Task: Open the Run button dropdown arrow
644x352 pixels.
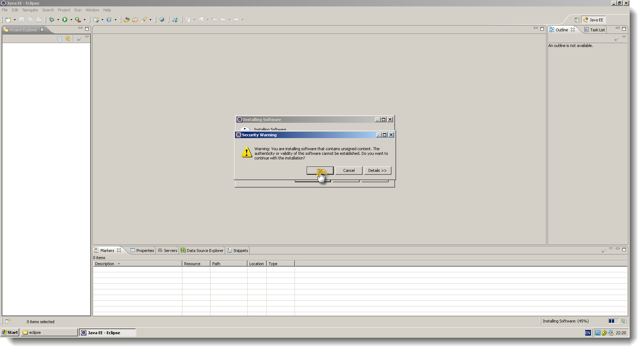Action: point(71,20)
